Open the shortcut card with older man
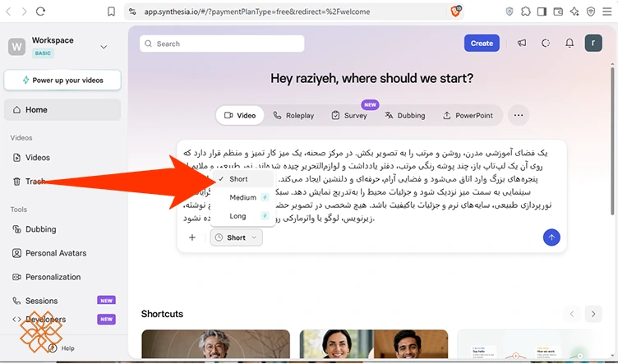 point(216,344)
